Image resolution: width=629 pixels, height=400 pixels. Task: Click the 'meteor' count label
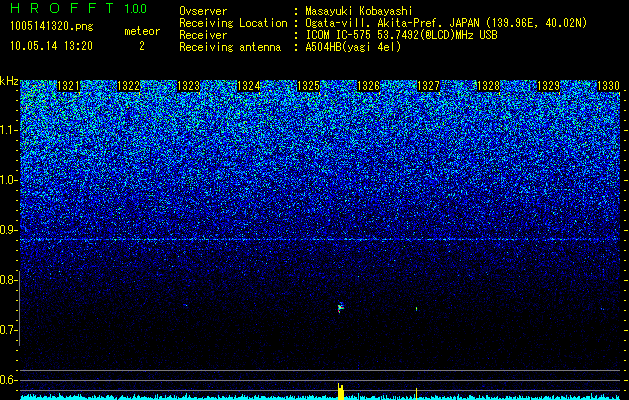point(142,31)
